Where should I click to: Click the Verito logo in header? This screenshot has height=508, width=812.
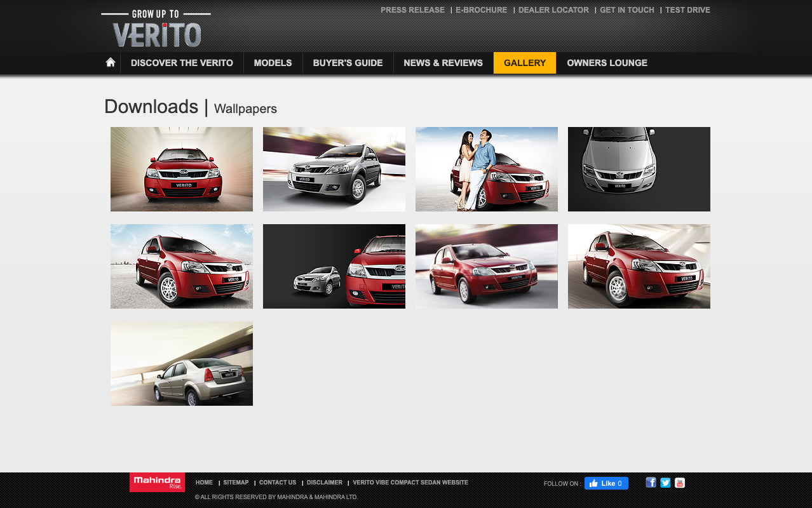click(156, 29)
